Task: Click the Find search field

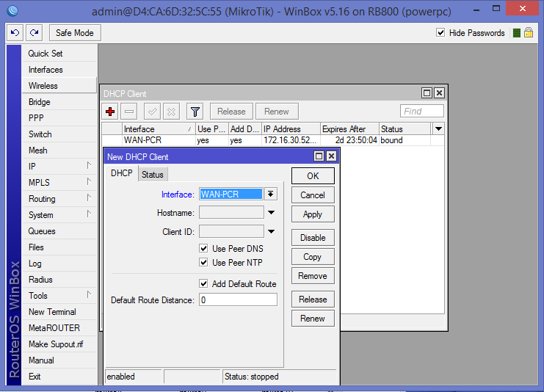Action: [422, 112]
